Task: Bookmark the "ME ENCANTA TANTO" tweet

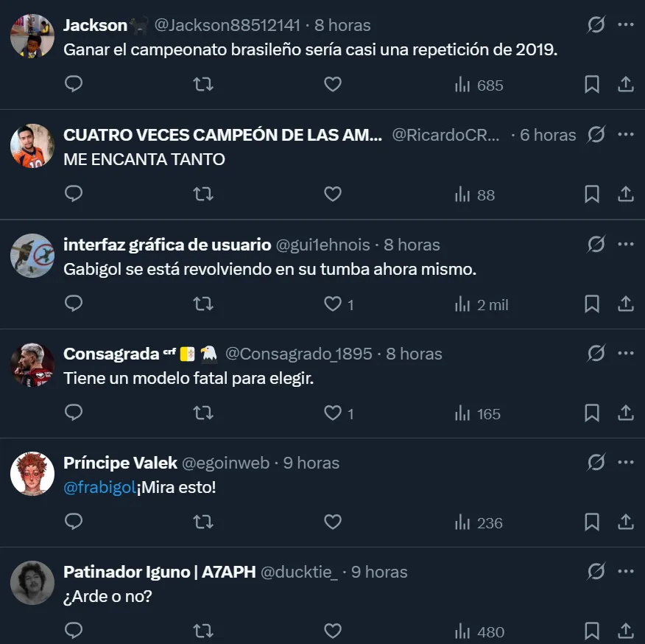Action: click(x=592, y=194)
